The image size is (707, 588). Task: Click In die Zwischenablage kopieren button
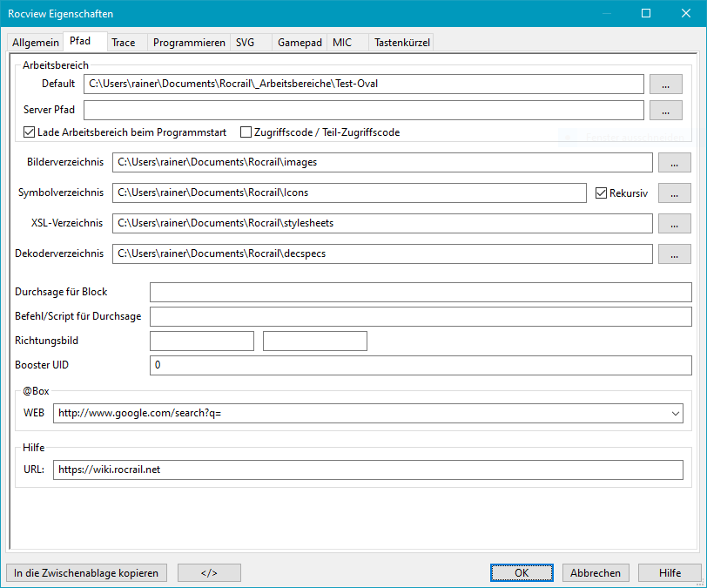86,573
